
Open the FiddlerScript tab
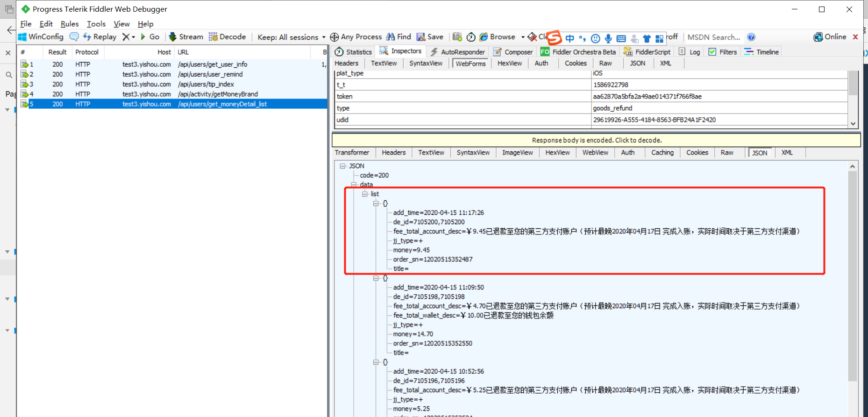[x=647, y=52]
